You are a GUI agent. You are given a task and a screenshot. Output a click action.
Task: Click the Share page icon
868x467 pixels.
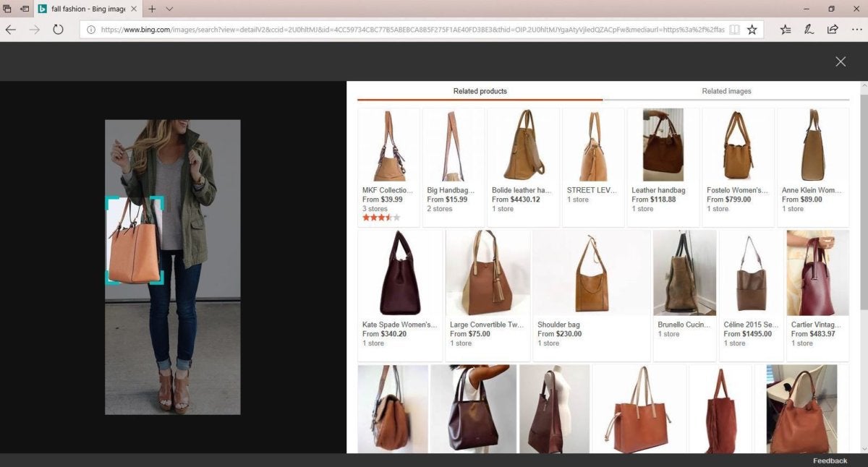coord(833,30)
